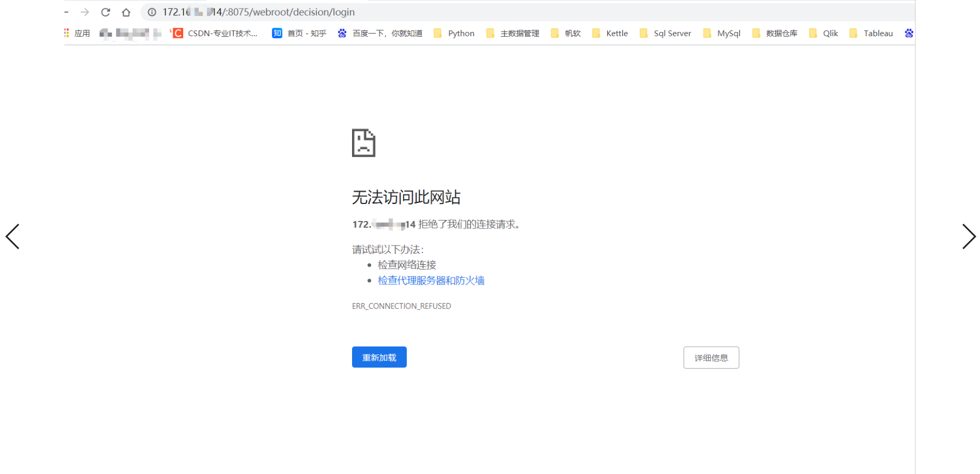Click the address bar URL field
The height and width of the screenshot is (474, 980).
(527, 12)
